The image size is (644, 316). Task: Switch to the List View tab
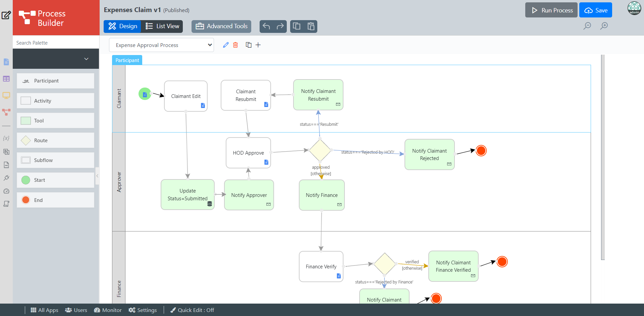[x=162, y=26]
